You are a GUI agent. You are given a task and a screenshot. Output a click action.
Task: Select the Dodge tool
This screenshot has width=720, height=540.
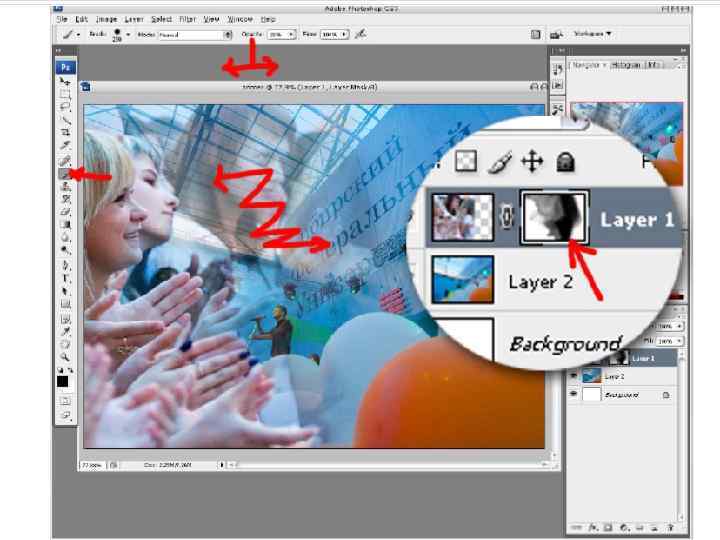tap(65, 250)
